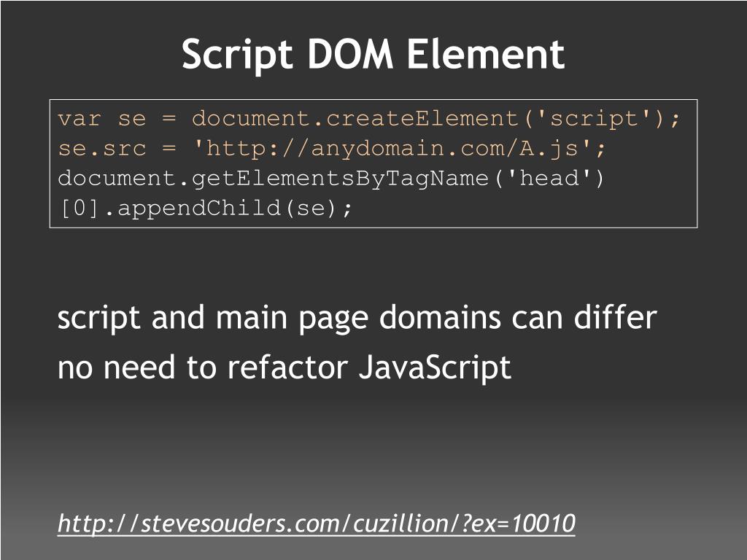Click the text 'no need to refactor JavaScript'

point(285,367)
